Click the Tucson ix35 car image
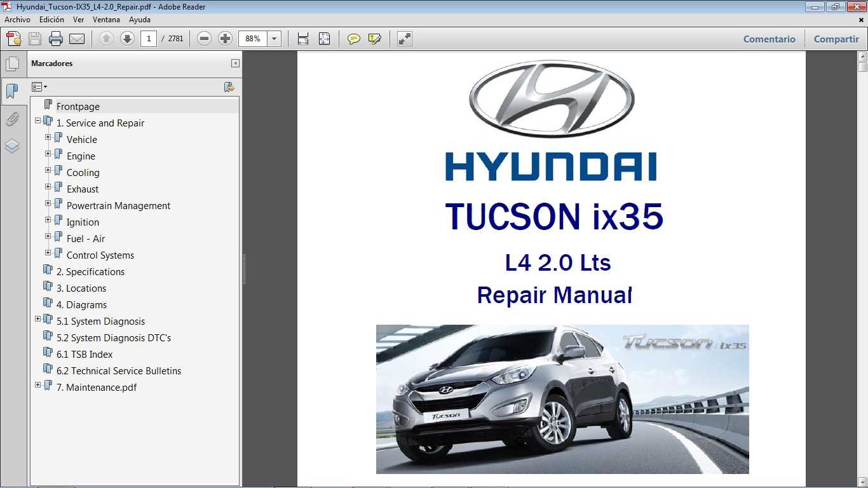The width and height of the screenshot is (868, 488). coord(562,399)
